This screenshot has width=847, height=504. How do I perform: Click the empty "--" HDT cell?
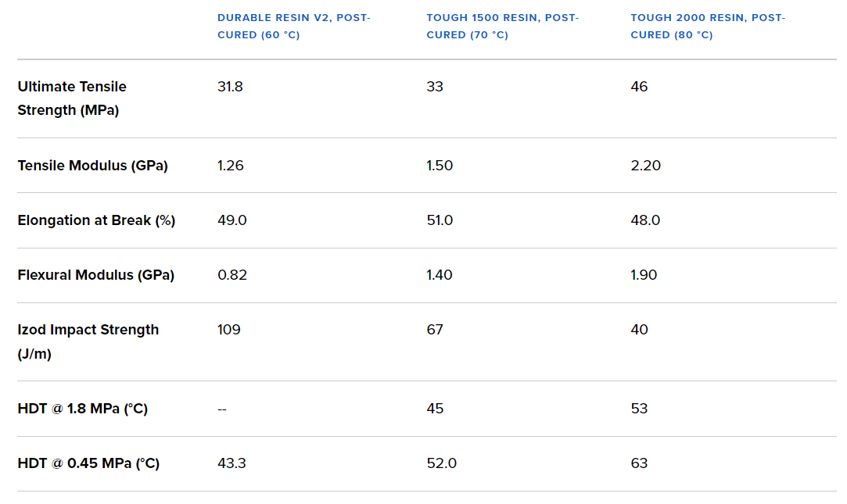[222, 409]
